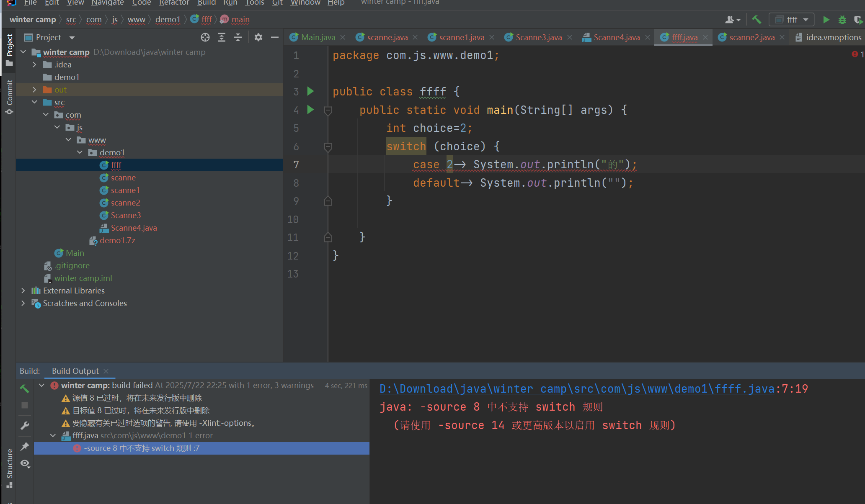Image resolution: width=865 pixels, height=504 pixels.
Task: Click the gutter run arrow beside main method
Action: (310, 110)
